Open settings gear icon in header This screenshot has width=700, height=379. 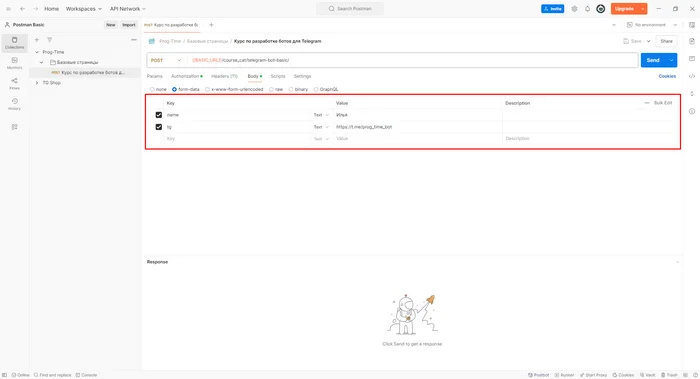574,8
